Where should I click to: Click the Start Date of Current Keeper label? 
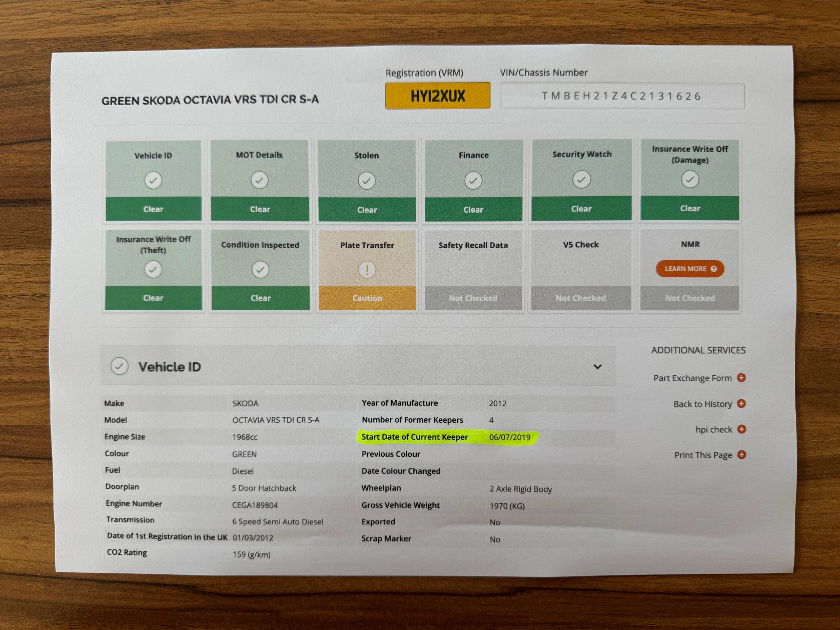pyautogui.click(x=415, y=437)
